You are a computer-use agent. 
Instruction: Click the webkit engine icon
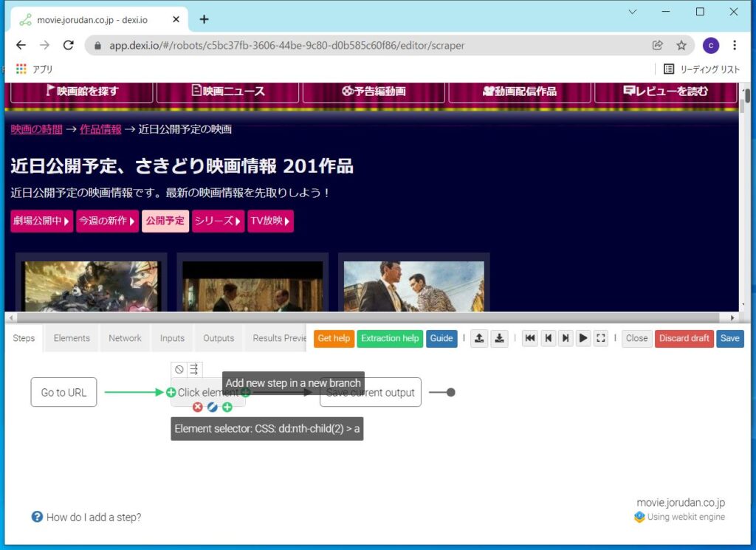coord(639,518)
